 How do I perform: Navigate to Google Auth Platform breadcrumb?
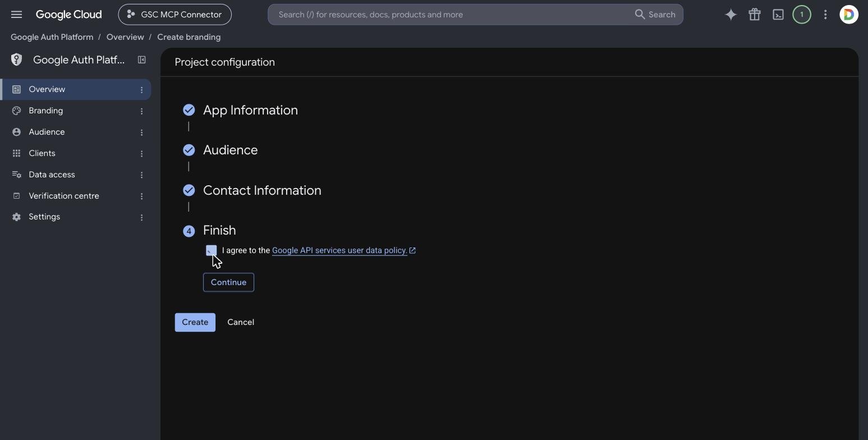[52, 37]
